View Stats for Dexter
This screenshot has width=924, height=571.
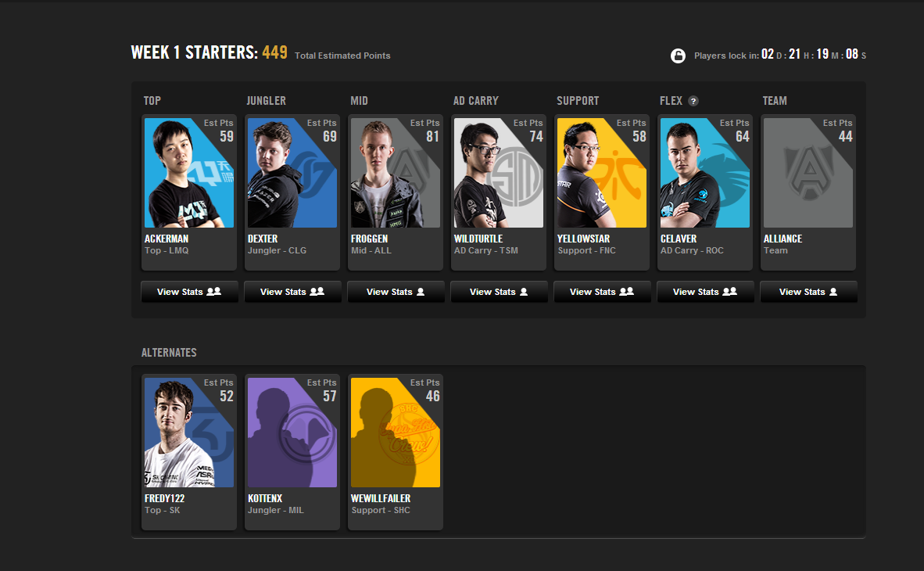tap(292, 292)
